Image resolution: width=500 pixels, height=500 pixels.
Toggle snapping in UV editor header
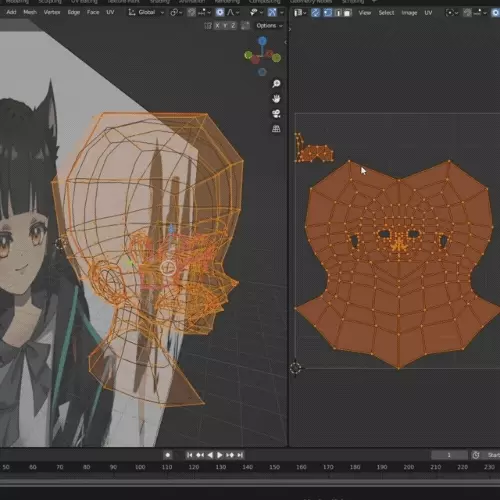pos(468,13)
